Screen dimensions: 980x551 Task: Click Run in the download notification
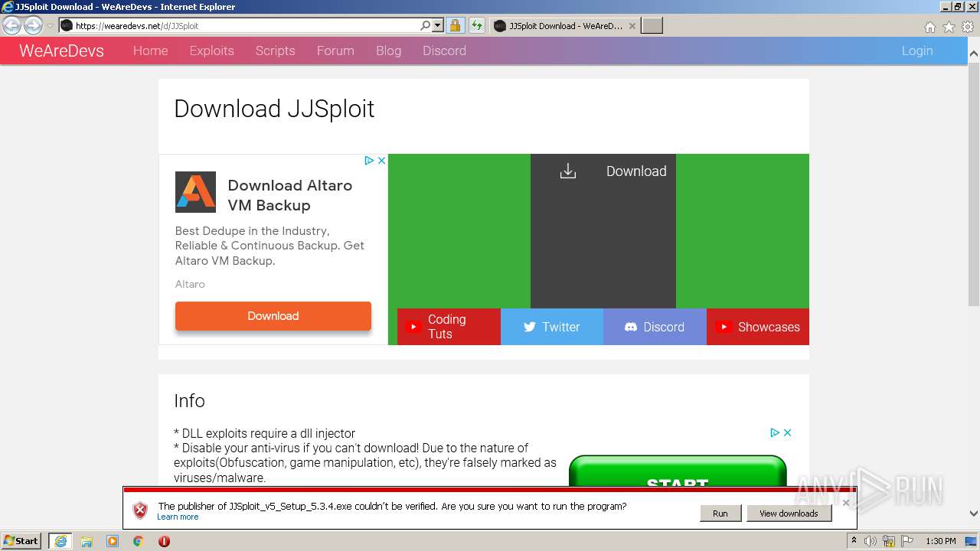[720, 514]
